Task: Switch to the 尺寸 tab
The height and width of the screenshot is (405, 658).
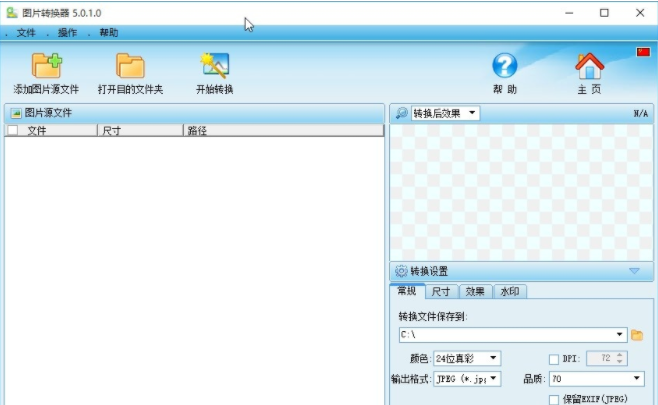Action: 441,291
